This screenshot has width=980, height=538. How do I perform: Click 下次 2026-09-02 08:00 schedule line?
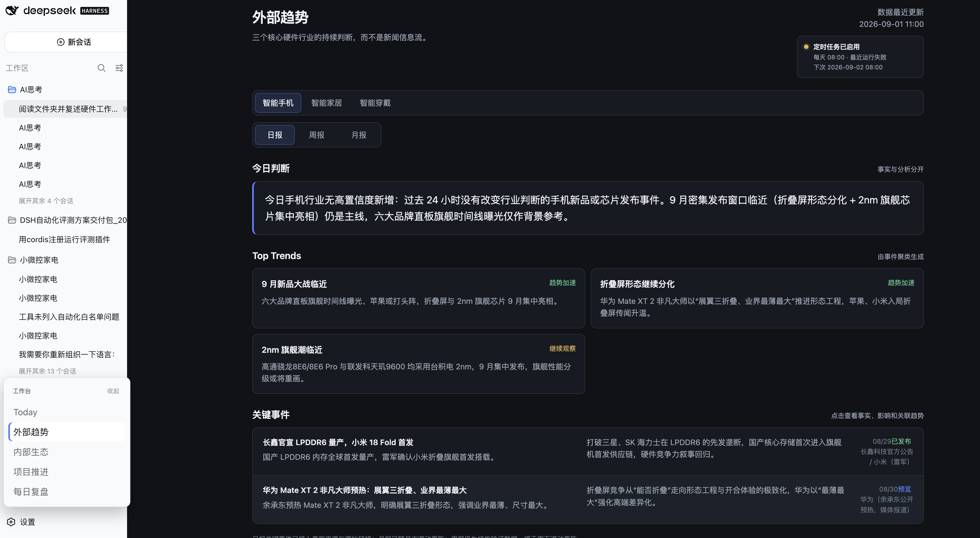coord(848,67)
